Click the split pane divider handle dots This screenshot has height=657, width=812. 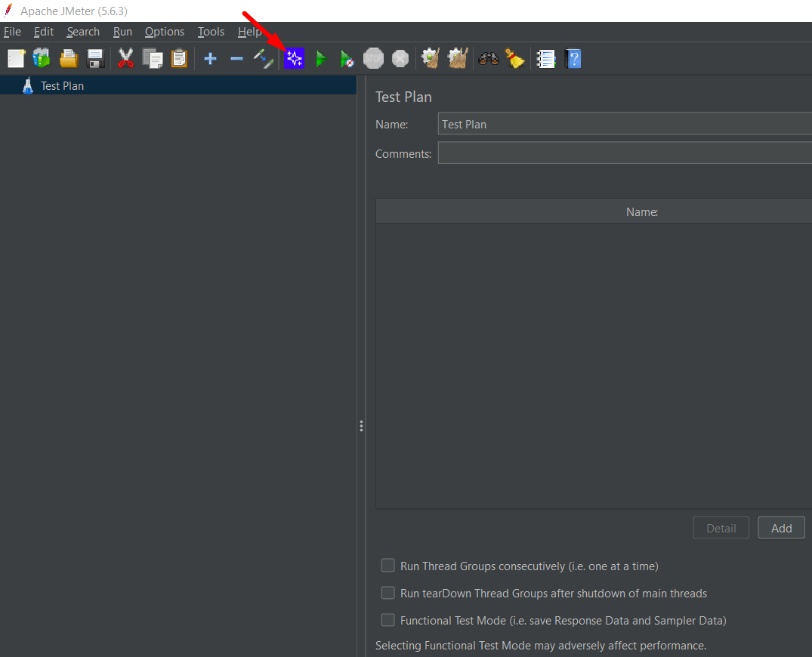click(361, 426)
